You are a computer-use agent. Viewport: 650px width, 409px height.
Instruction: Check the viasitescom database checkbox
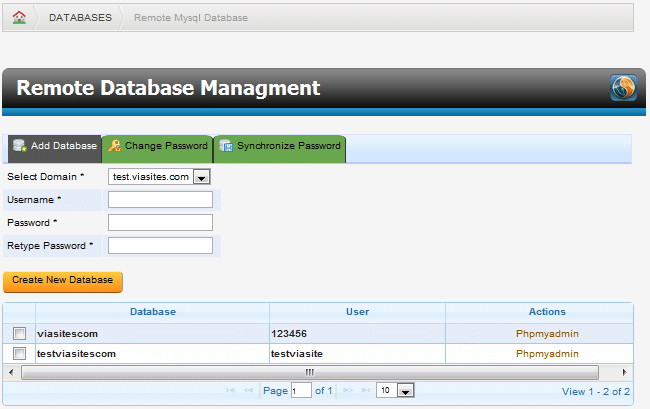coord(19,334)
